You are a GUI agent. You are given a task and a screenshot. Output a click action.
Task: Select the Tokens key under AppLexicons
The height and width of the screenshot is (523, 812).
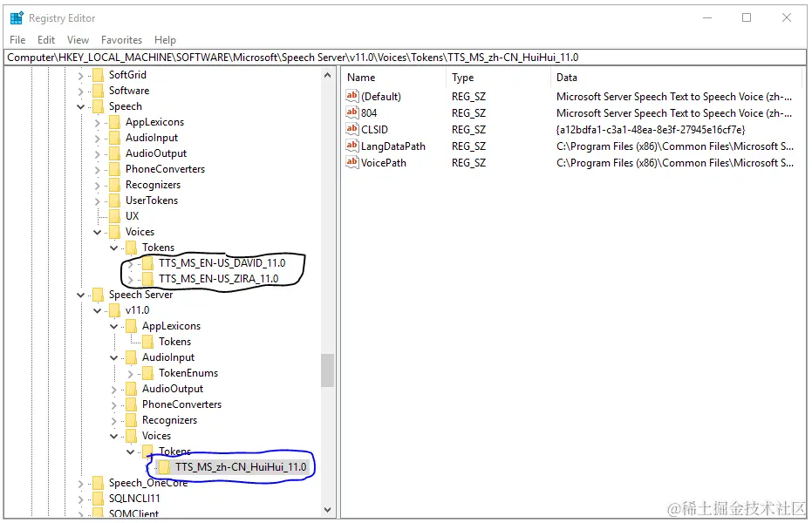[175, 342]
